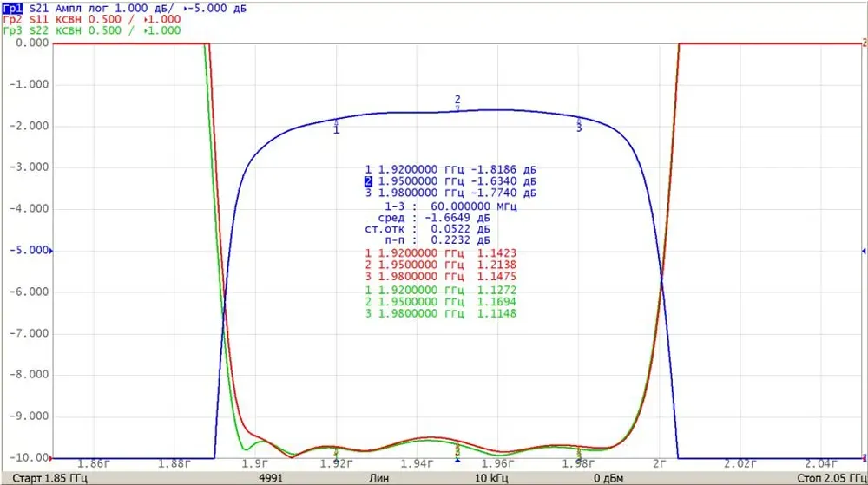Click the '1.94г' frequency axis label
868x485 pixels.
[x=417, y=464]
